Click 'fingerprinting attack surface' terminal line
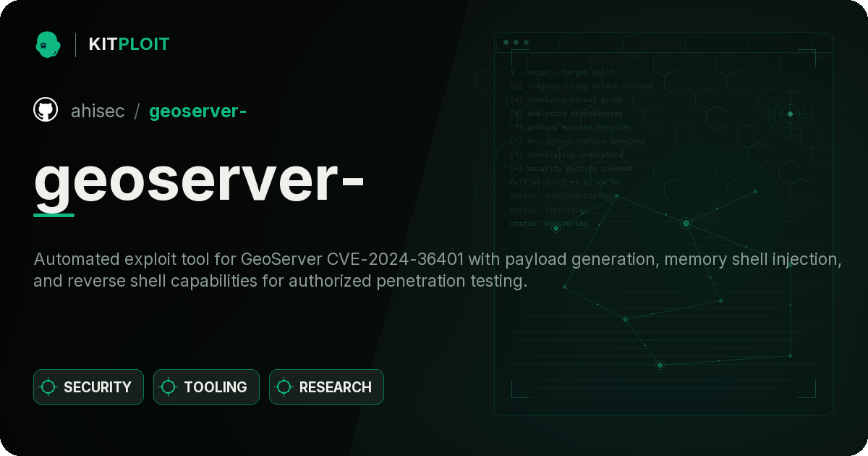The height and width of the screenshot is (456, 868). pos(582,86)
